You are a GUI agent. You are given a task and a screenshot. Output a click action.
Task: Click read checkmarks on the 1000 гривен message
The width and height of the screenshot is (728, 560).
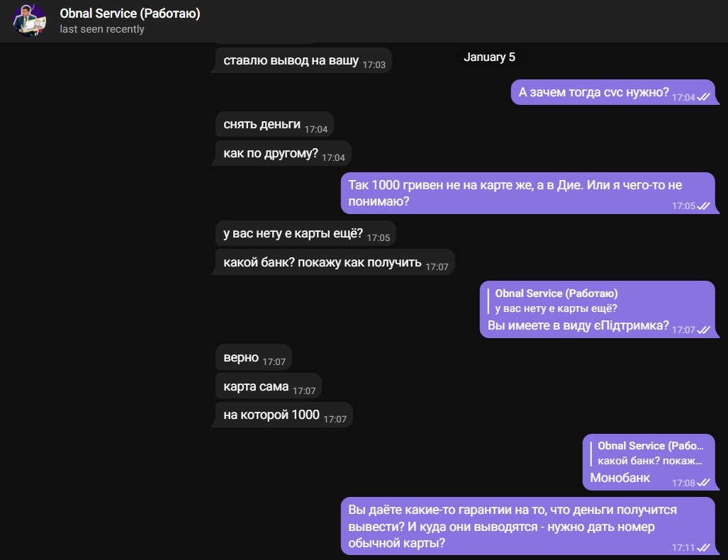pyautogui.click(x=703, y=206)
